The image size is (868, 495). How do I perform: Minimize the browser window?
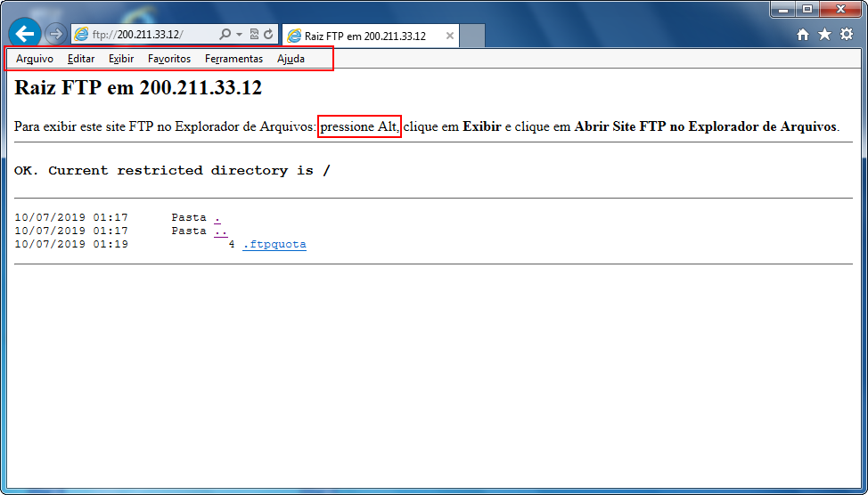[x=783, y=10]
